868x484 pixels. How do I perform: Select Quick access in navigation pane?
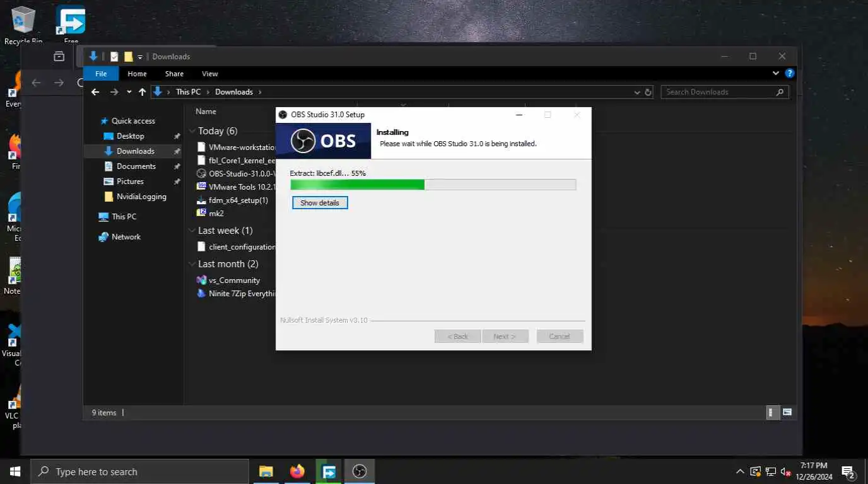coord(133,121)
